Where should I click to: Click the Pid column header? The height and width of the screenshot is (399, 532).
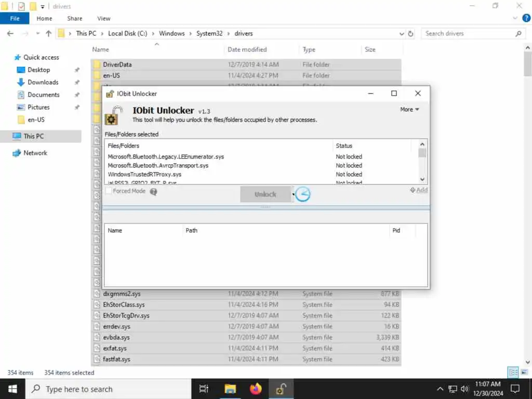pos(396,230)
